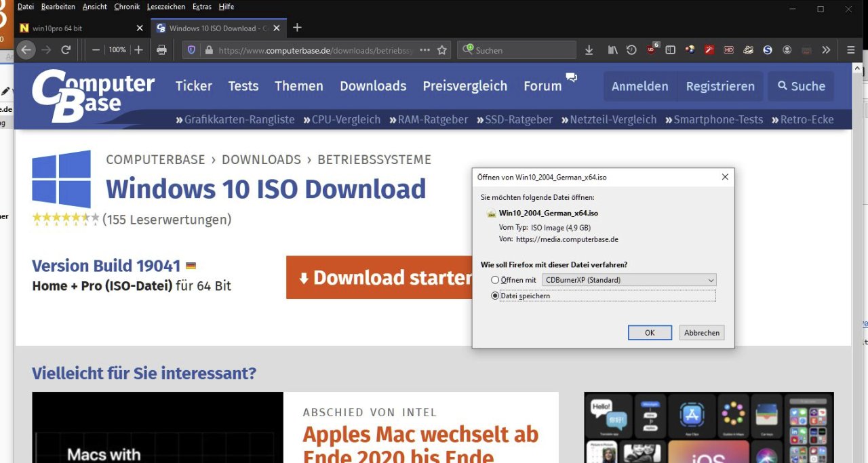The width and height of the screenshot is (868, 463).
Task: Zoom in with the plus toolbar button
Action: [138, 49]
